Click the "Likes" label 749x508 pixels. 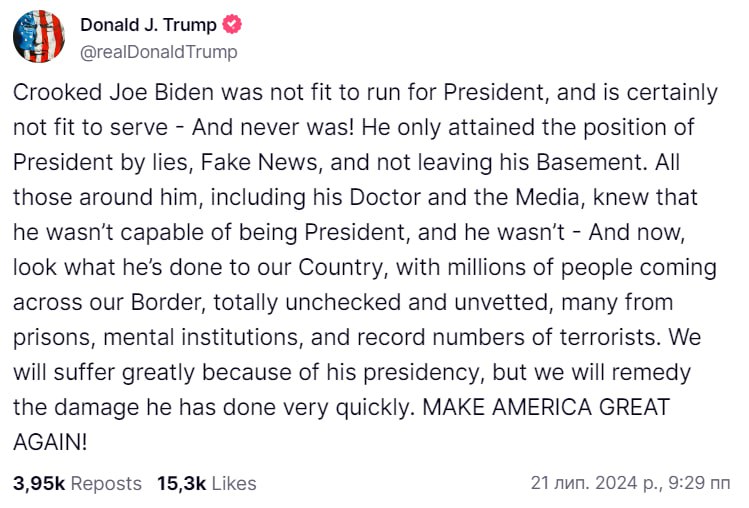click(x=234, y=483)
